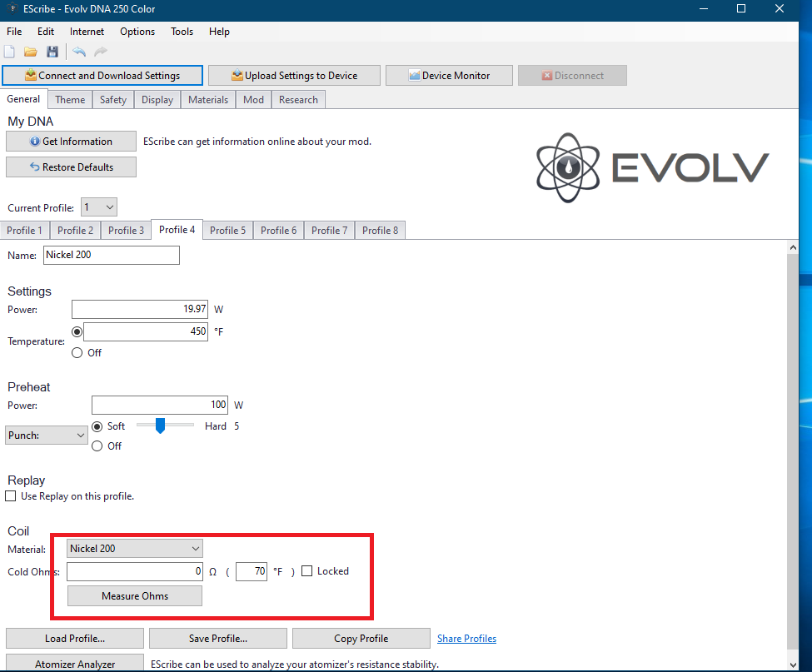This screenshot has height=672, width=812.
Task: Check the Locked checkbox for Cold Ohms
Action: tap(307, 571)
